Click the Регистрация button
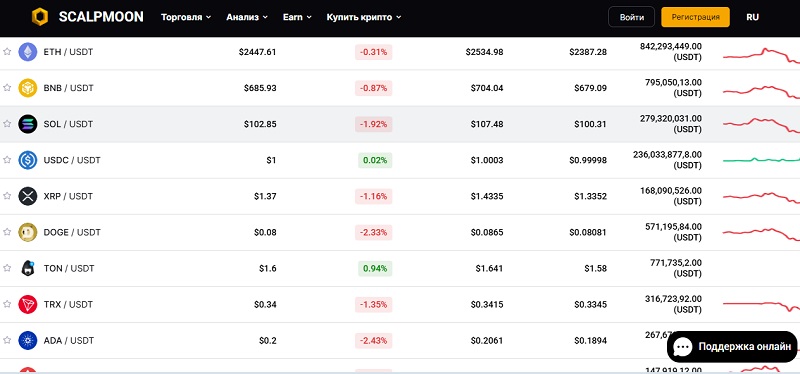800x374 pixels. (x=695, y=17)
